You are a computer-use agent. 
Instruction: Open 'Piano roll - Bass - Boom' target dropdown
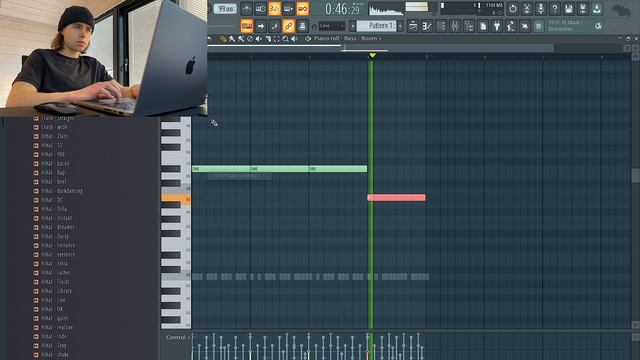pos(347,38)
